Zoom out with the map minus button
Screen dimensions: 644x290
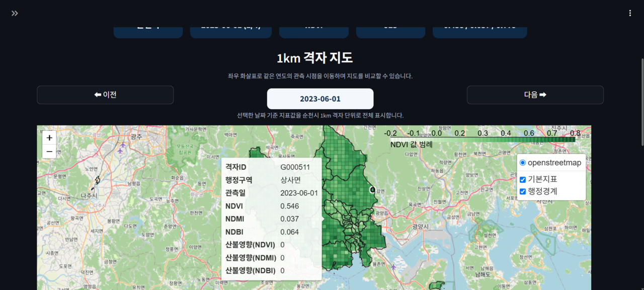[x=49, y=151]
